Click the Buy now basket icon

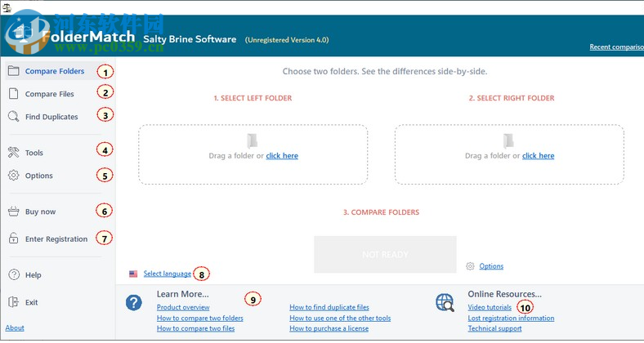pos(14,212)
